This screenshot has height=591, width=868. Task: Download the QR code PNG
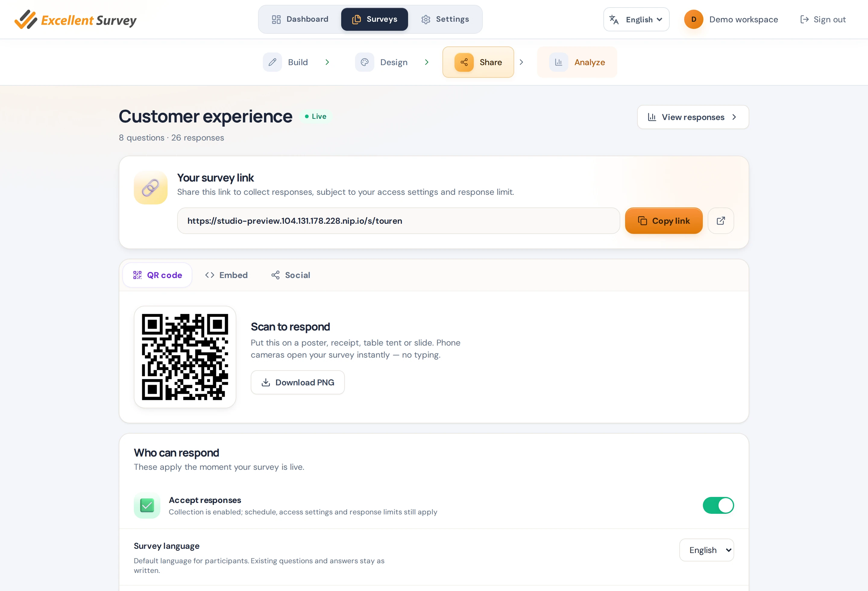297,382
